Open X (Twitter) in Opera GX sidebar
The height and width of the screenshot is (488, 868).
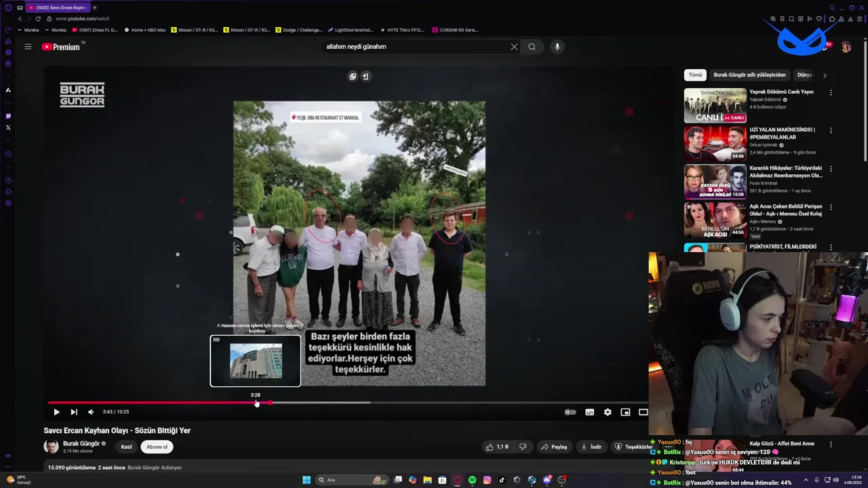click(8, 127)
